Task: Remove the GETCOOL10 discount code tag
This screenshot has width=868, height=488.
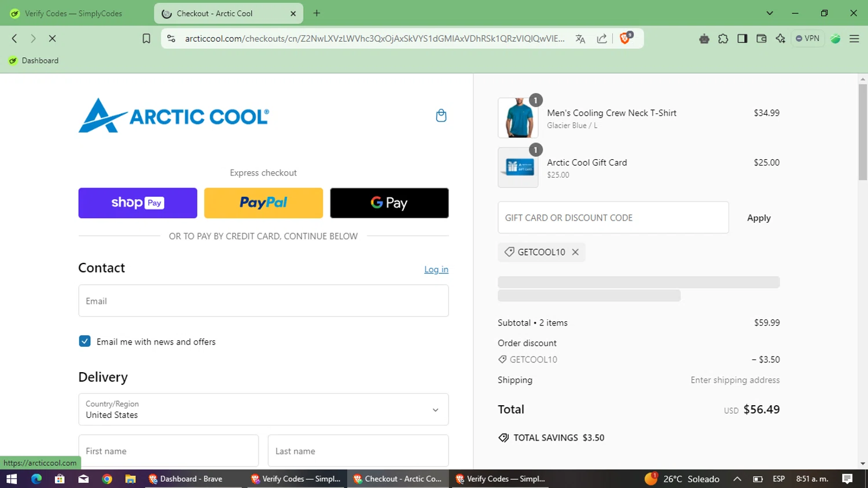Action: pyautogui.click(x=575, y=252)
